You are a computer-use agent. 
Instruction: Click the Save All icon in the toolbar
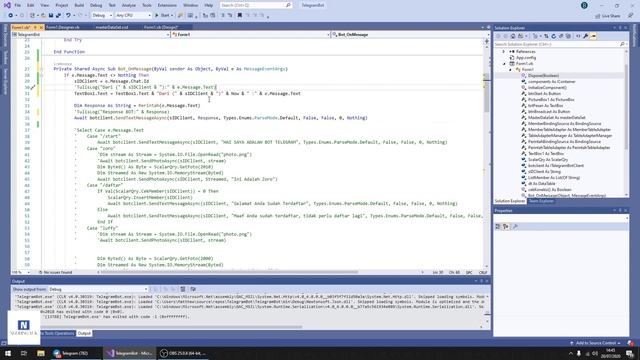pos(58,16)
